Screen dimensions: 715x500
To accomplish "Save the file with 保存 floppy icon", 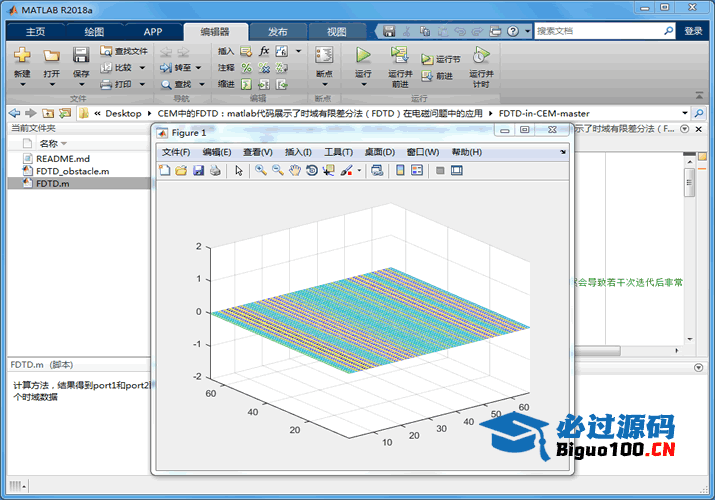I will 81,55.
